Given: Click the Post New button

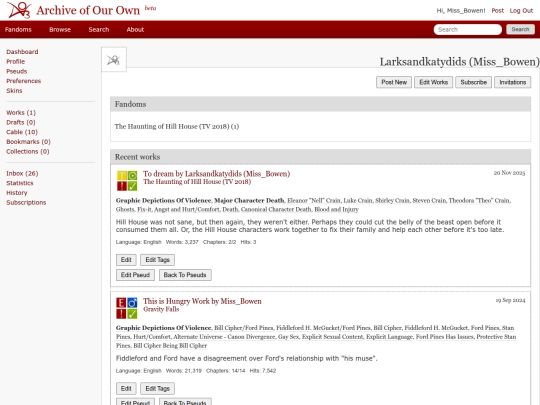Looking at the screenshot, I should [x=394, y=82].
